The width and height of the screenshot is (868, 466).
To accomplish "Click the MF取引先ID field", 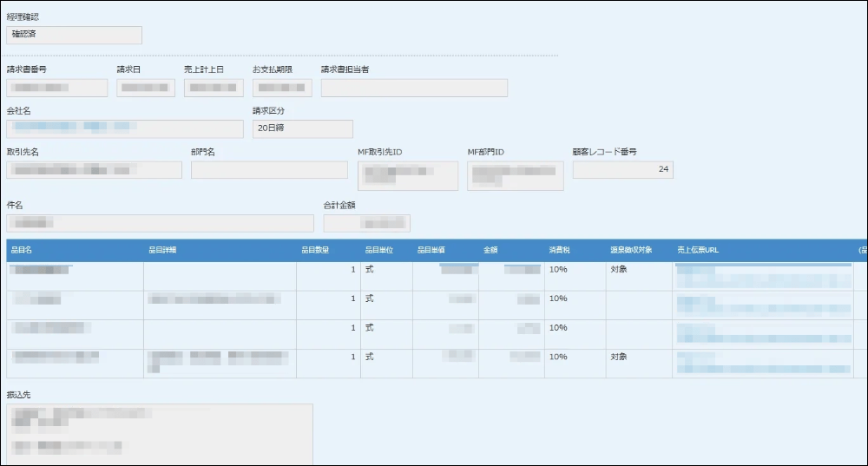I will tap(408, 176).
